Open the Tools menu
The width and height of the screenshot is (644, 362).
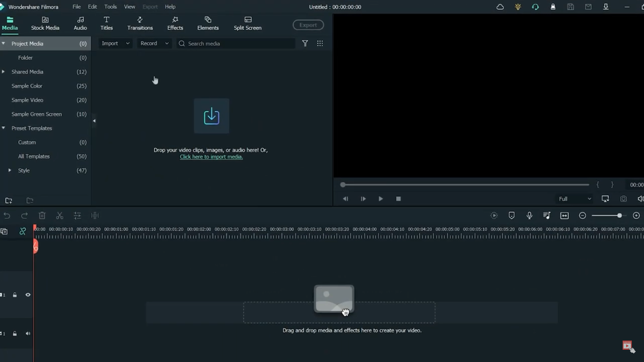(110, 7)
